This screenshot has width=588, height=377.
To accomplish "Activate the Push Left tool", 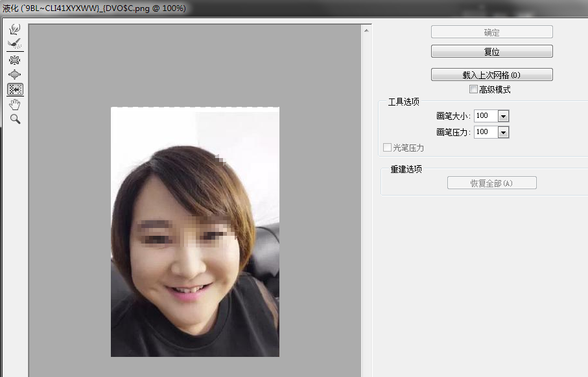I will pyautogui.click(x=15, y=89).
